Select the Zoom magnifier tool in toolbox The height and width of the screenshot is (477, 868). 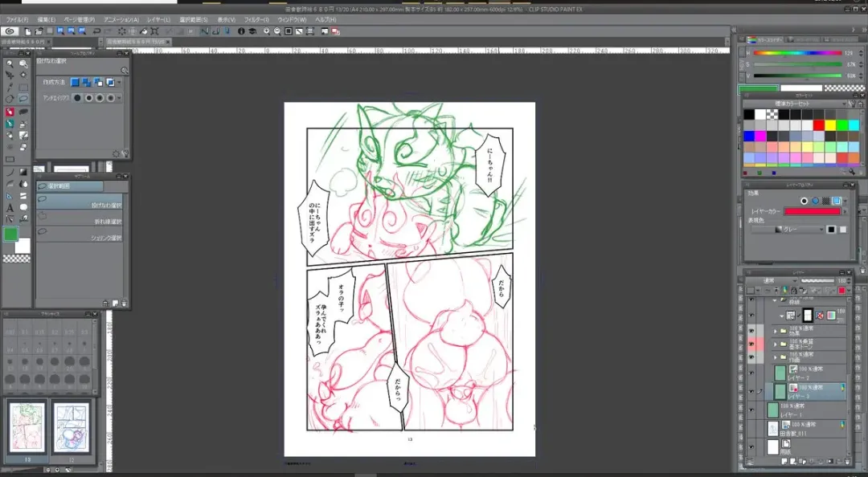click(10, 63)
